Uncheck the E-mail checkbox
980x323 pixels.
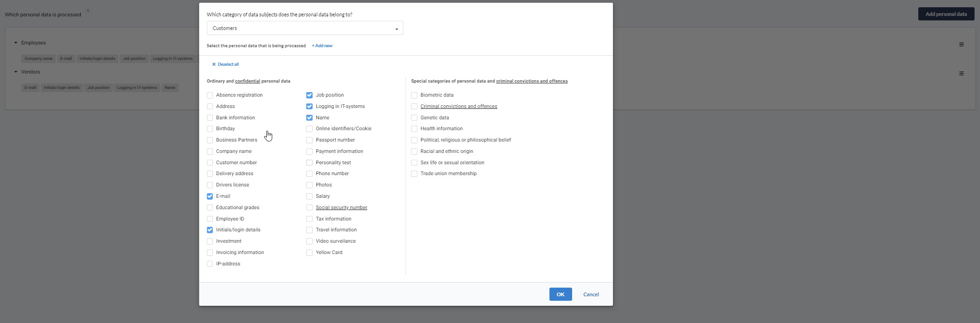coord(210,196)
